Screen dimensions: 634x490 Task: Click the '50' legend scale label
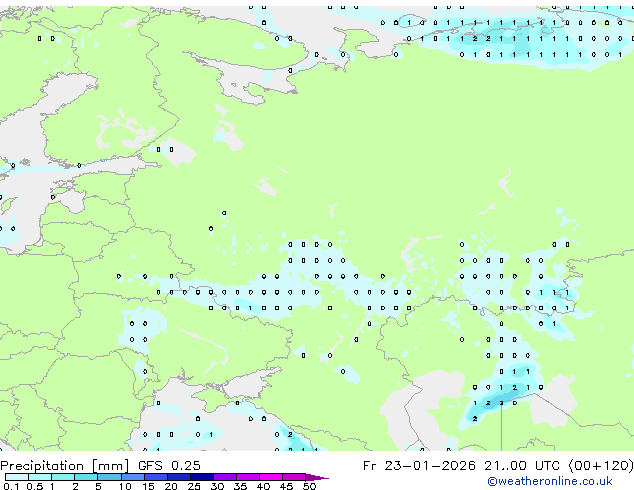(309, 486)
